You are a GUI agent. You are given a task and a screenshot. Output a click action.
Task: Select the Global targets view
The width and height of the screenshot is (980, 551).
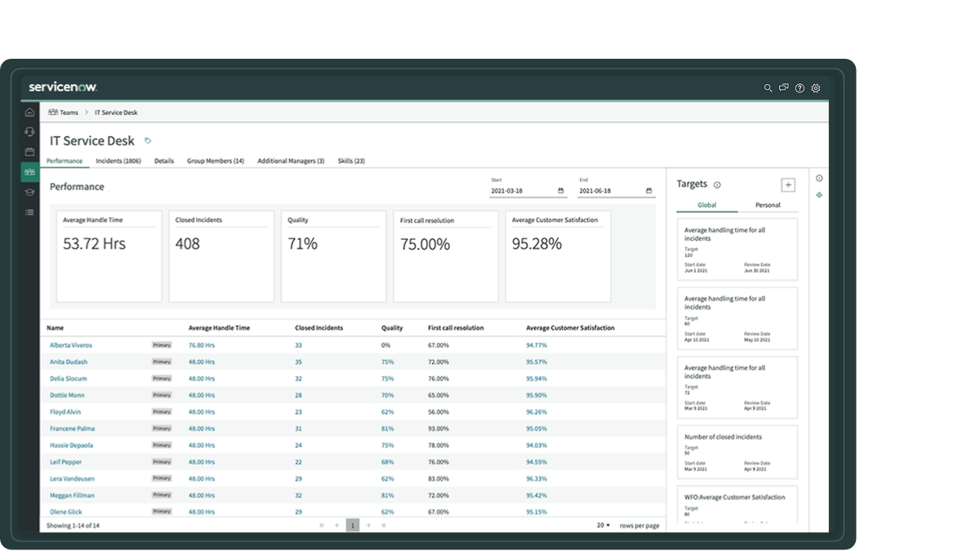(x=707, y=205)
